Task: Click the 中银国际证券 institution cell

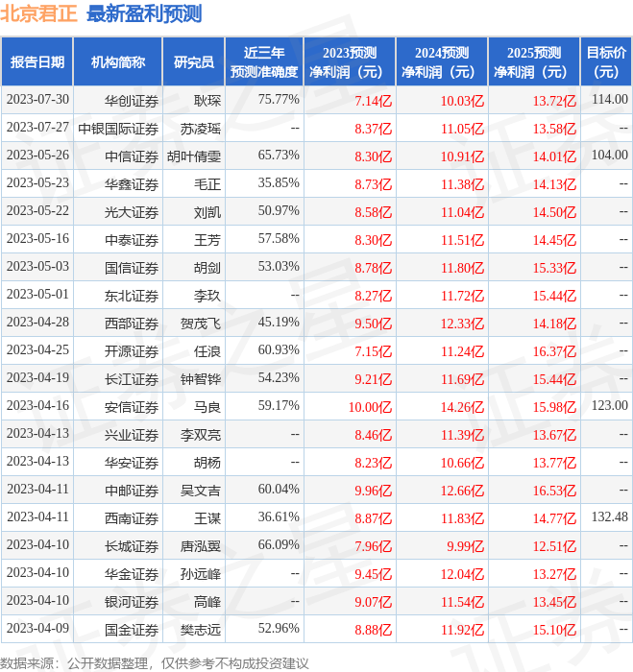Action: pyautogui.click(x=118, y=129)
